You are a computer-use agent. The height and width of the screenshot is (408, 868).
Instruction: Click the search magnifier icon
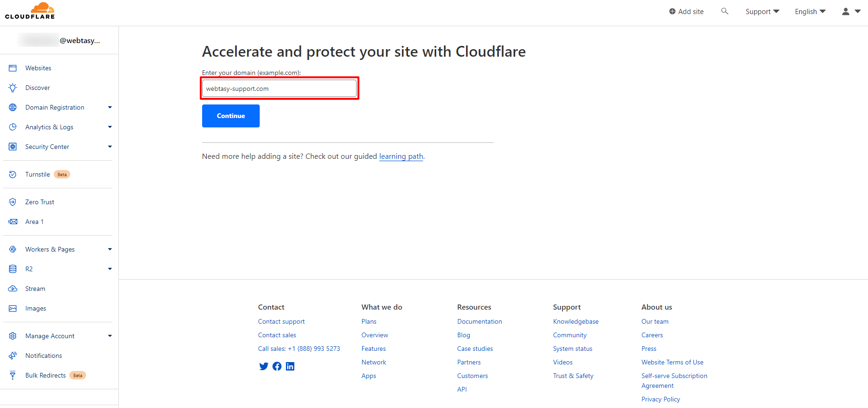[724, 11]
